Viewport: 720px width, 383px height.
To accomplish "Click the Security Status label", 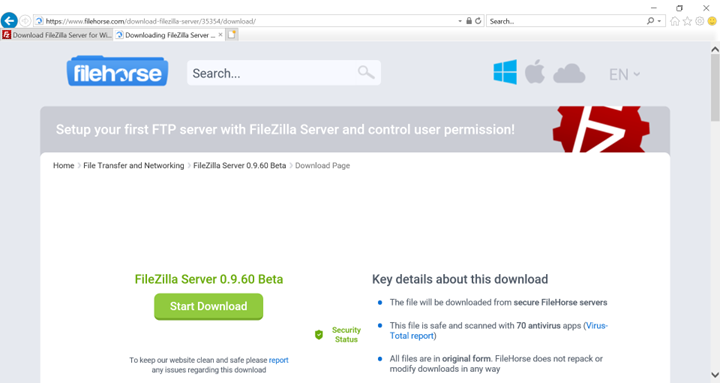I will (346, 335).
